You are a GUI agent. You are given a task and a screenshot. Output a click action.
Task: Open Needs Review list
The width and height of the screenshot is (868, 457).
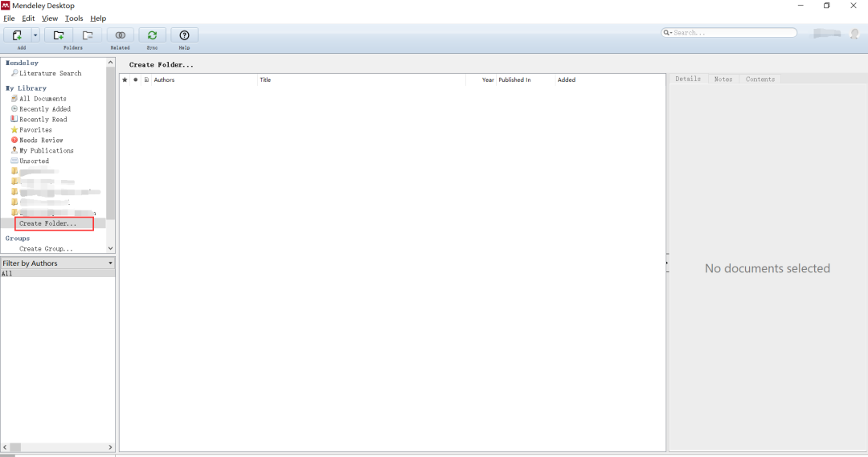tap(41, 141)
